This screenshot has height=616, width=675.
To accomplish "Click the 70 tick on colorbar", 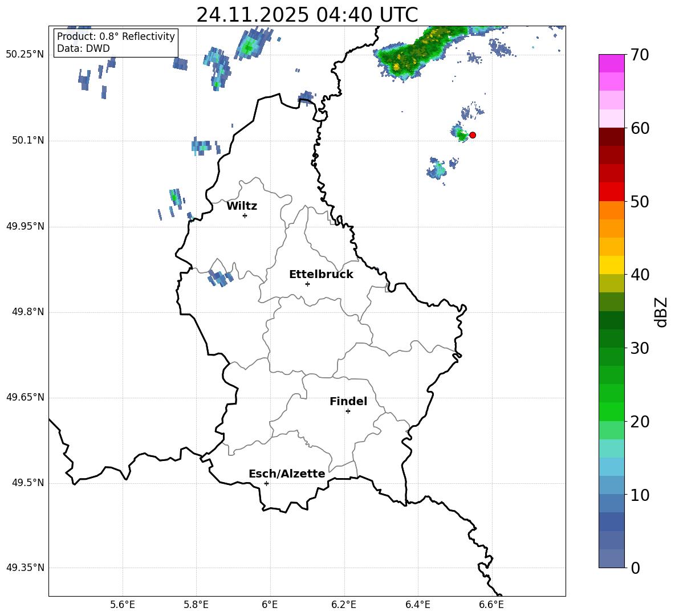I will (640, 55).
